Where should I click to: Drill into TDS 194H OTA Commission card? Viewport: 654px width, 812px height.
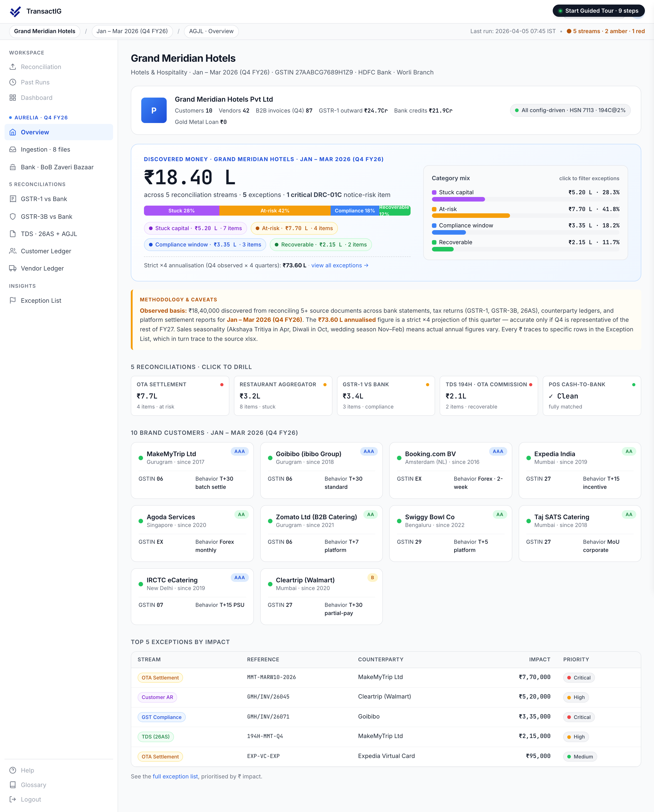click(488, 396)
